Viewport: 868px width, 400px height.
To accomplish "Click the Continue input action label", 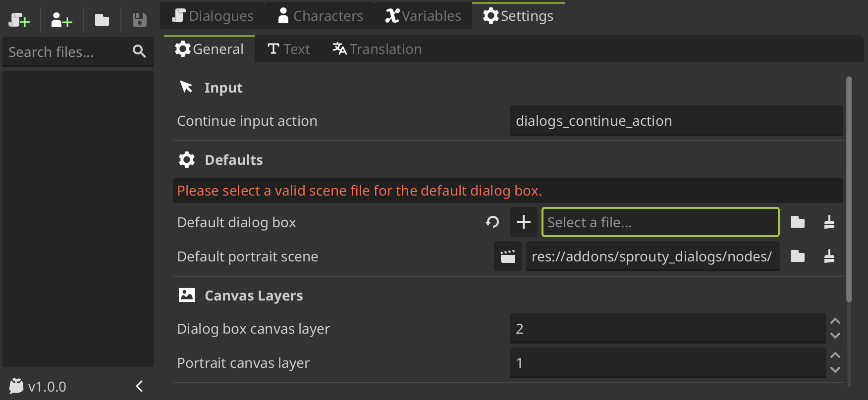I will [x=247, y=121].
